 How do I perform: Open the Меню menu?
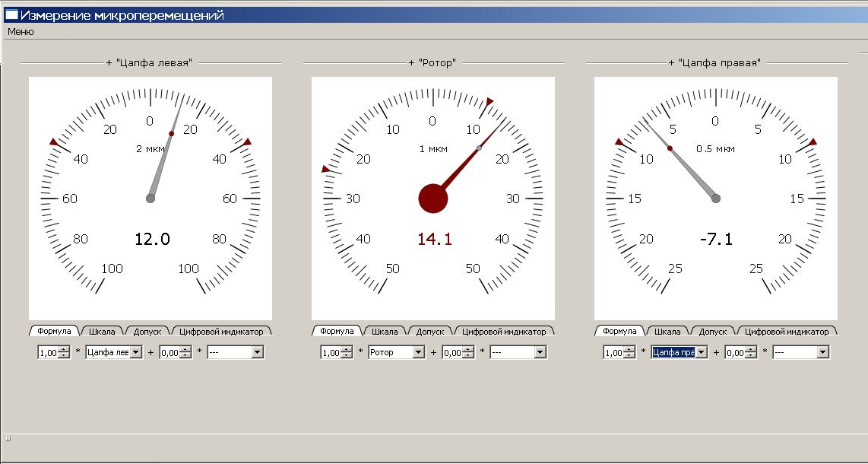click(x=21, y=32)
